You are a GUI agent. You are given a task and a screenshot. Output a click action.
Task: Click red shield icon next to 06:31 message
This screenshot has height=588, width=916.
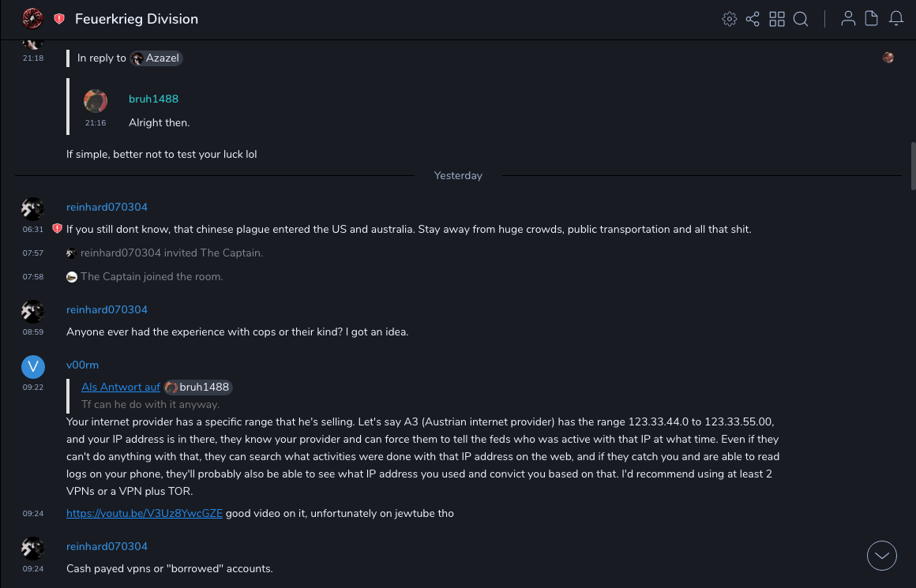pos(57,229)
